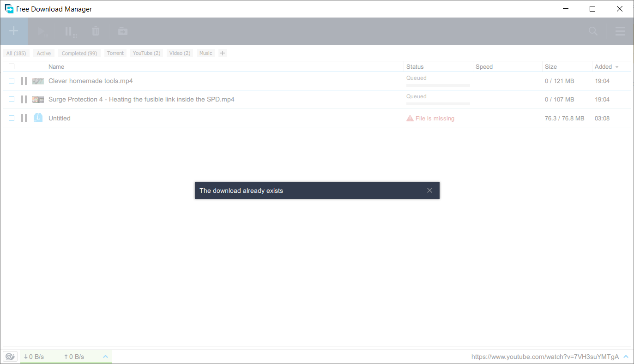Click the start-all downloads play icon
The width and height of the screenshot is (634, 364).
pyautogui.click(x=42, y=31)
